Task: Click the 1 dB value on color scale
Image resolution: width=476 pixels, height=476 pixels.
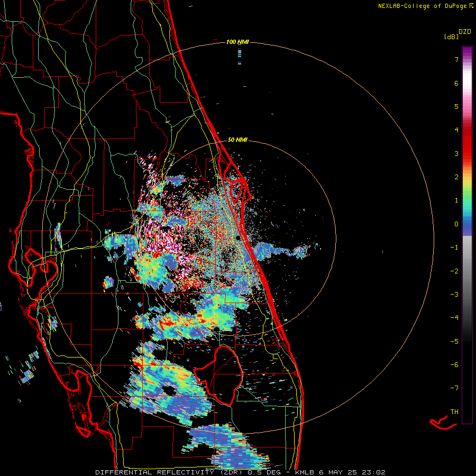Action: (456, 200)
